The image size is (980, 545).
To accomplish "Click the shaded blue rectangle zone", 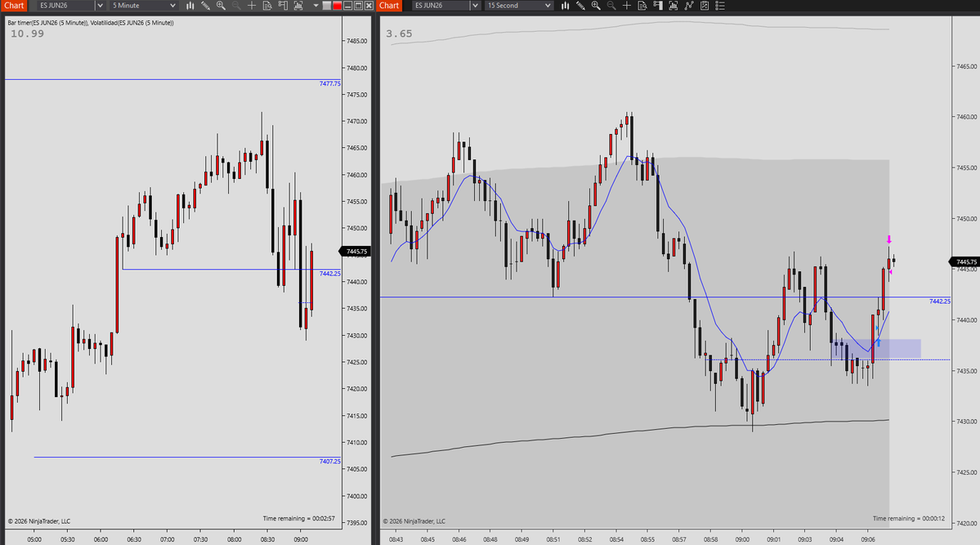I will tap(875, 349).
